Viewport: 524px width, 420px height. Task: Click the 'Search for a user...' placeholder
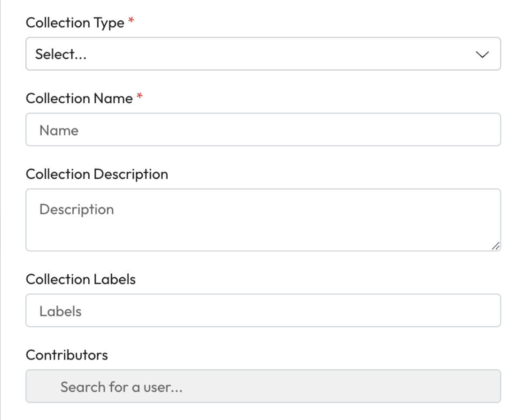[x=121, y=387]
